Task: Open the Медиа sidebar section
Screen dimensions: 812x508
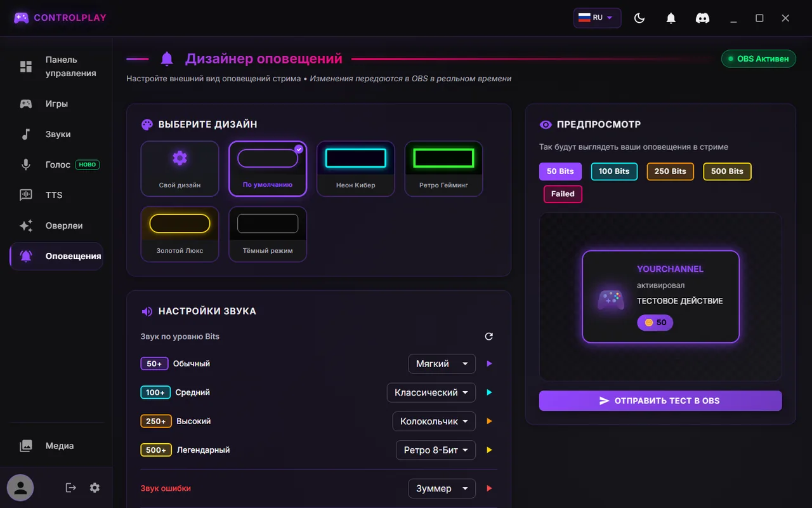Action: (x=56, y=446)
